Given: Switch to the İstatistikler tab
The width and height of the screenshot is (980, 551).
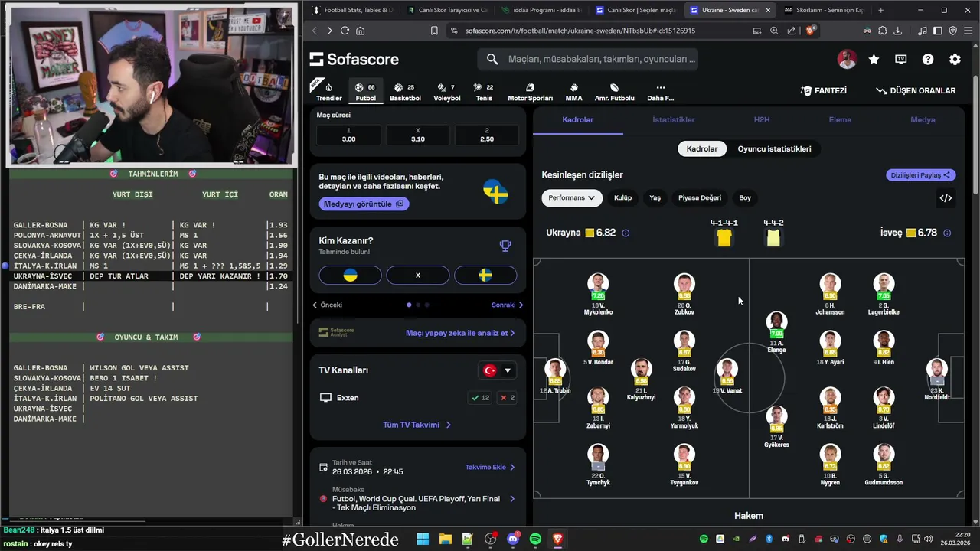Looking at the screenshot, I should point(674,120).
